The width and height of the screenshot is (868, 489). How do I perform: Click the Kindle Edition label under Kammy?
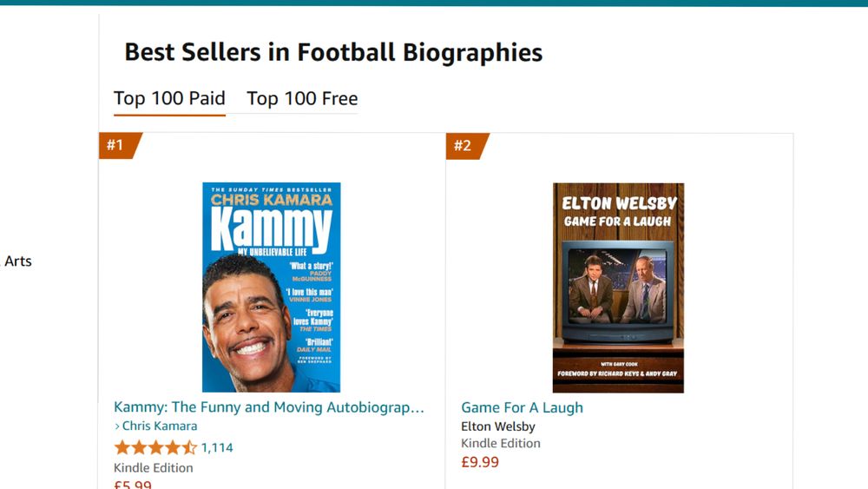(154, 468)
